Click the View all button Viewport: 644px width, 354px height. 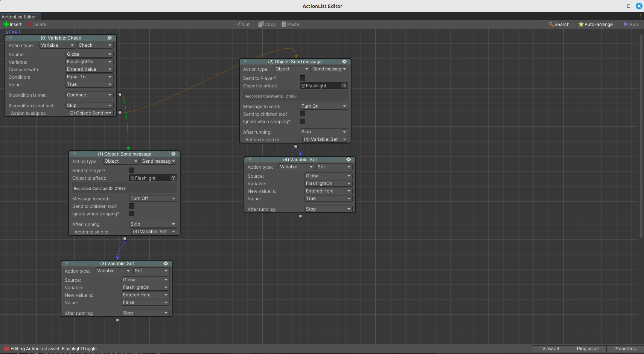click(550, 349)
